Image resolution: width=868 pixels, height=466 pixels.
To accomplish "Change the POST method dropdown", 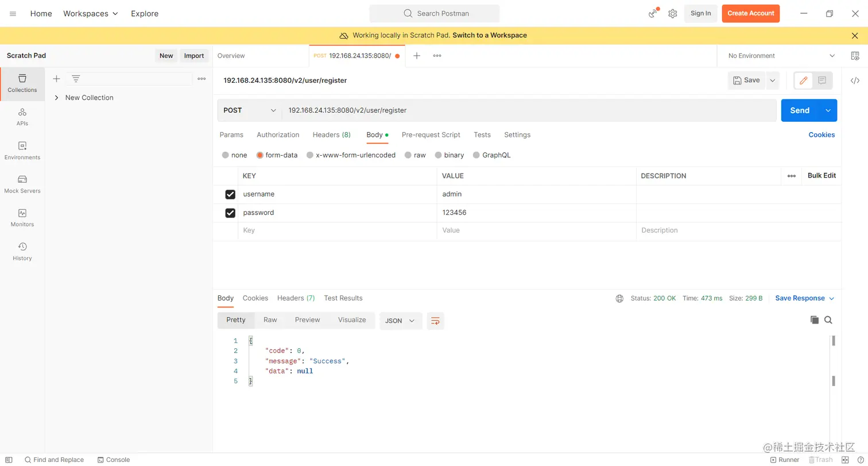I will [x=250, y=110].
